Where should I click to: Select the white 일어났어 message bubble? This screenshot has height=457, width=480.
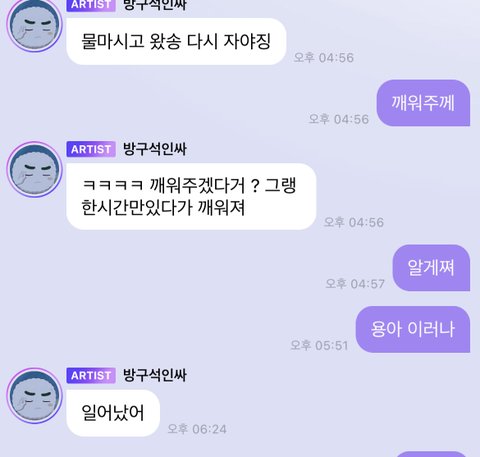point(113,413)
